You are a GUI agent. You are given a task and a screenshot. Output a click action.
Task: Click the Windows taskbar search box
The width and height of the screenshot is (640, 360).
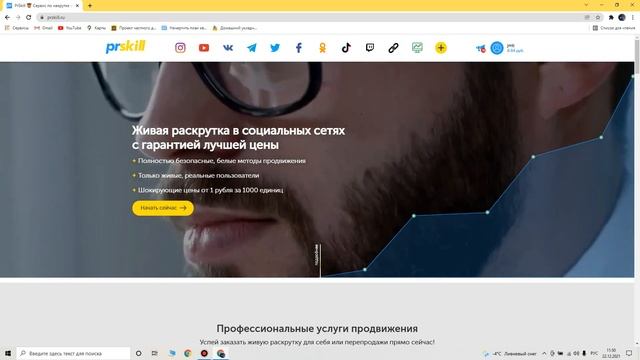point(73,353)
